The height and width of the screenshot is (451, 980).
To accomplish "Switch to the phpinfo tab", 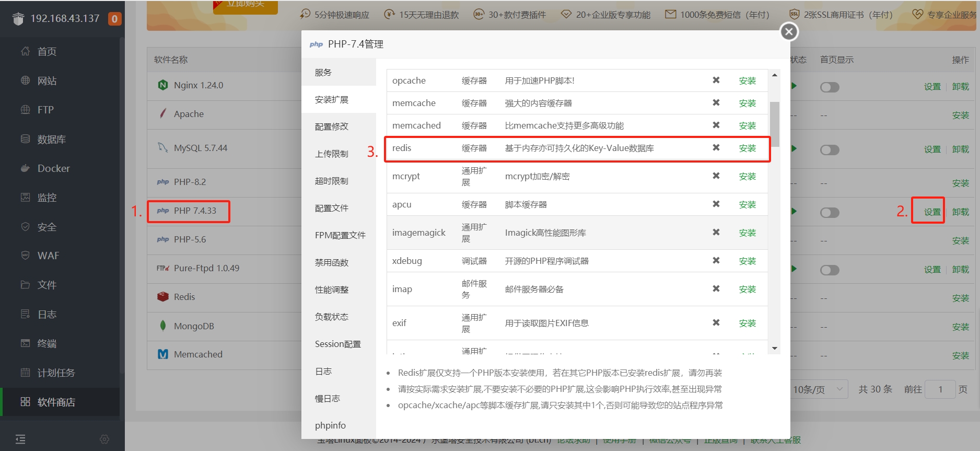I will click(339, 425).
